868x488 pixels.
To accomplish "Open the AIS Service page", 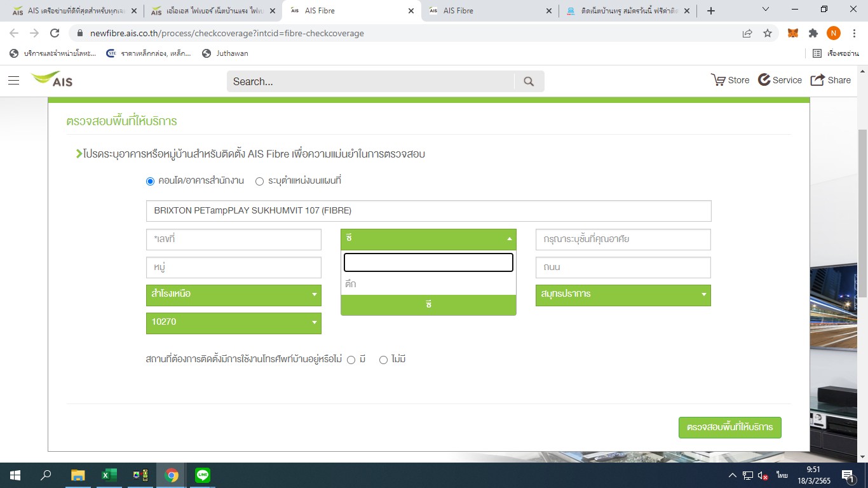I will (780, 80).
